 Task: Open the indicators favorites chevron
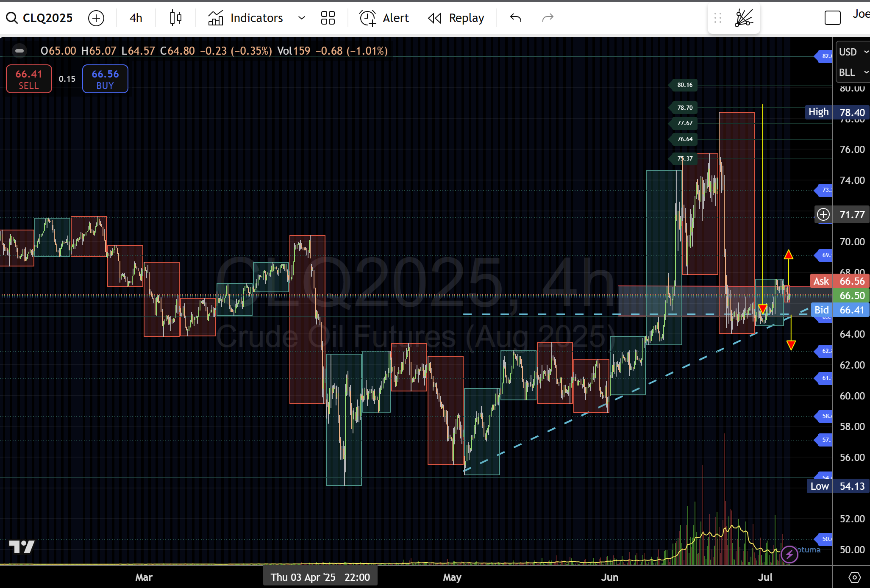[302, 18]
